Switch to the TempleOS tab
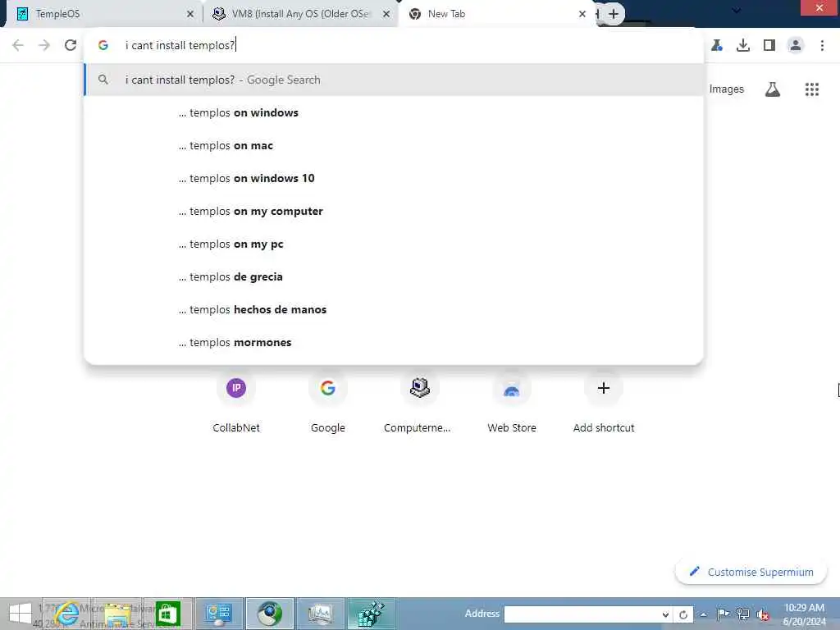Screen dimensions: 840x630 click(102, 14)
